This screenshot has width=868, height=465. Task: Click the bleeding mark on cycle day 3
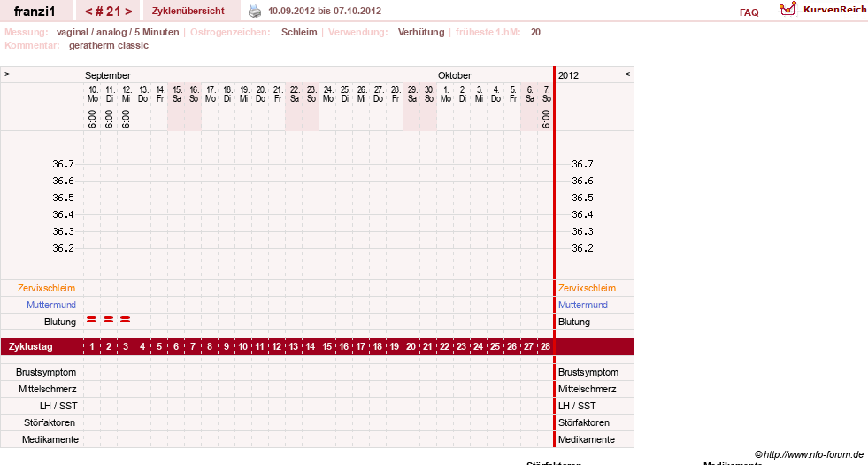[x=125, y=319]
